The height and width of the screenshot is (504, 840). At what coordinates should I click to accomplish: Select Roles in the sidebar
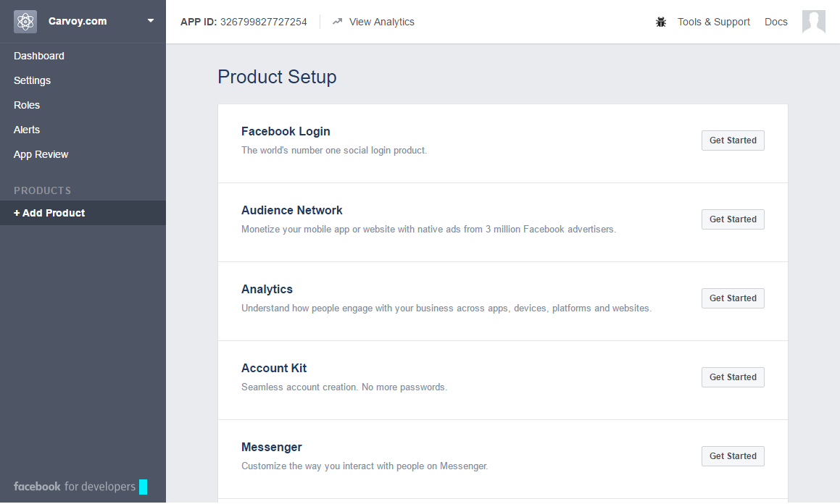coord(26,105)
